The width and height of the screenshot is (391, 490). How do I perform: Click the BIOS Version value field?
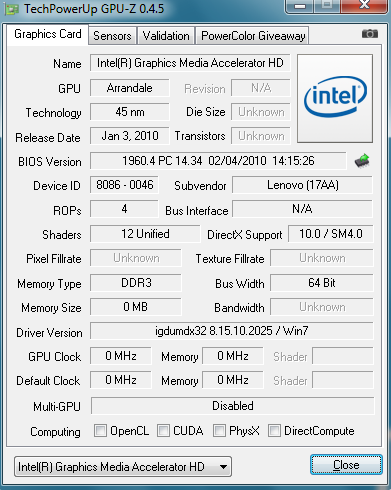point(218,161)
